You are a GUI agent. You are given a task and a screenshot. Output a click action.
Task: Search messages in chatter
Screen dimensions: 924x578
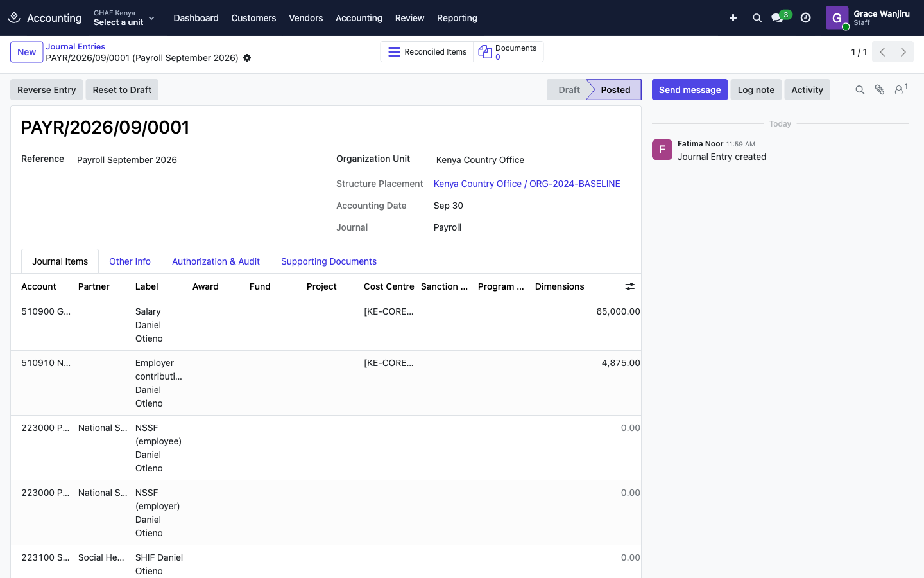tap(860, 90)
